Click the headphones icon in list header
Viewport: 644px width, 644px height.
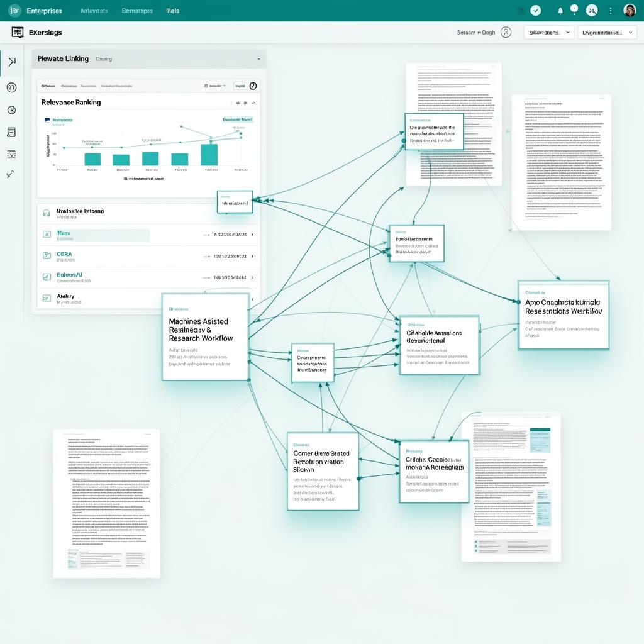click(47, 213)
